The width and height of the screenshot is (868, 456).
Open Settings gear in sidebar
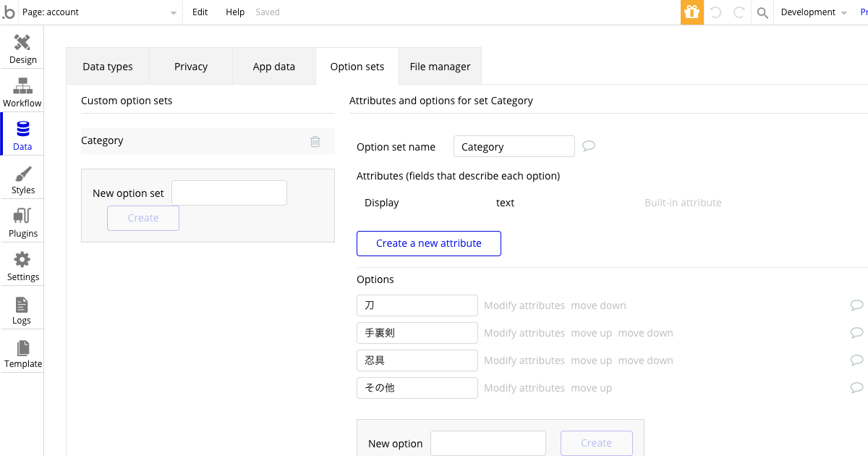pyautogui.click(x=22, y=266)
